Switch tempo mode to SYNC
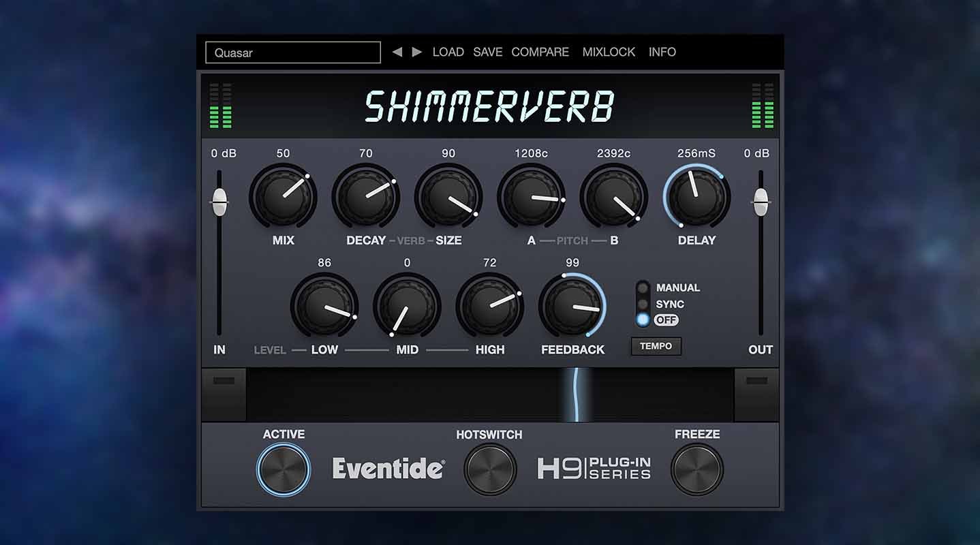Screen dimensions: 980x545 click(641, 304)
